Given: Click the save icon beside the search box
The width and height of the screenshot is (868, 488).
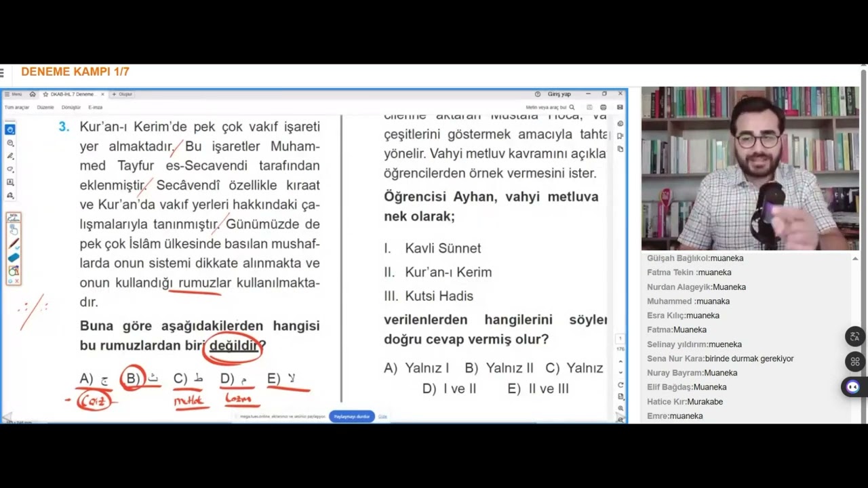Looking at the screenshot, I should pyautogui.click(x=589, y=107).
